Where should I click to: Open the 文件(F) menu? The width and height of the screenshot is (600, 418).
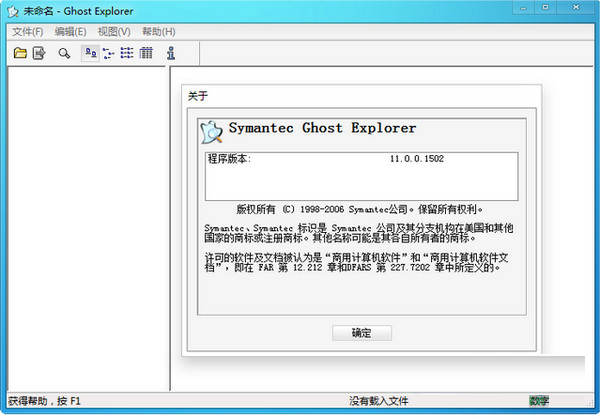tap(28, 31)
